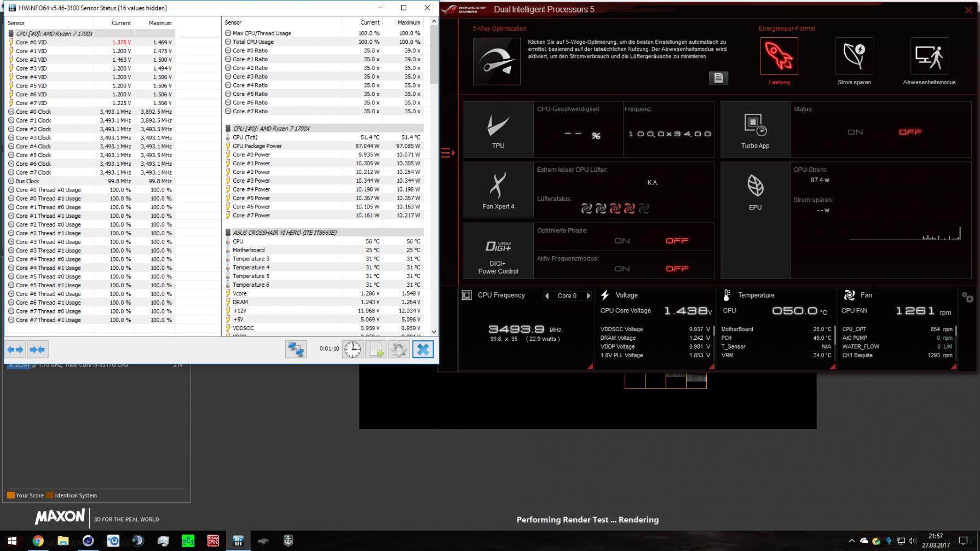980x551 pixels.
Task: Click the HWiNFO scrollbar down arrow
Action: tap(434, 332)
